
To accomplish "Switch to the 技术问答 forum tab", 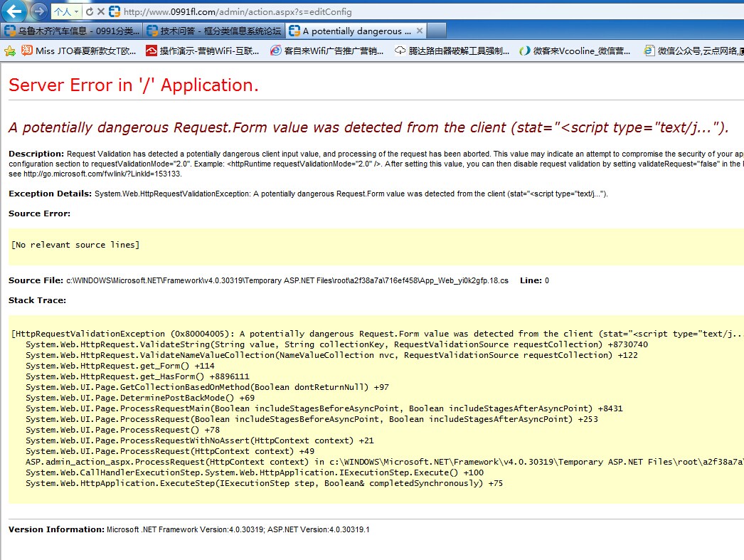I will pos(213,31).
